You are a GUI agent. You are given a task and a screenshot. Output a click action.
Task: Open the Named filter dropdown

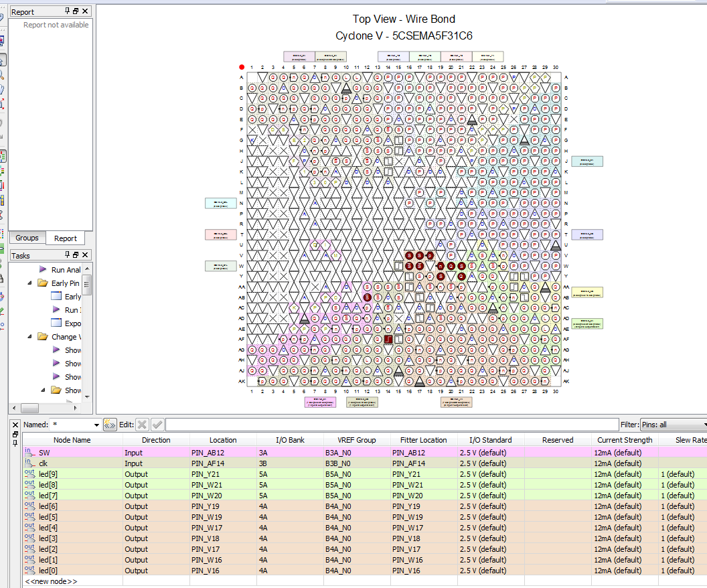pyautogui.click(x=96, y=425)
